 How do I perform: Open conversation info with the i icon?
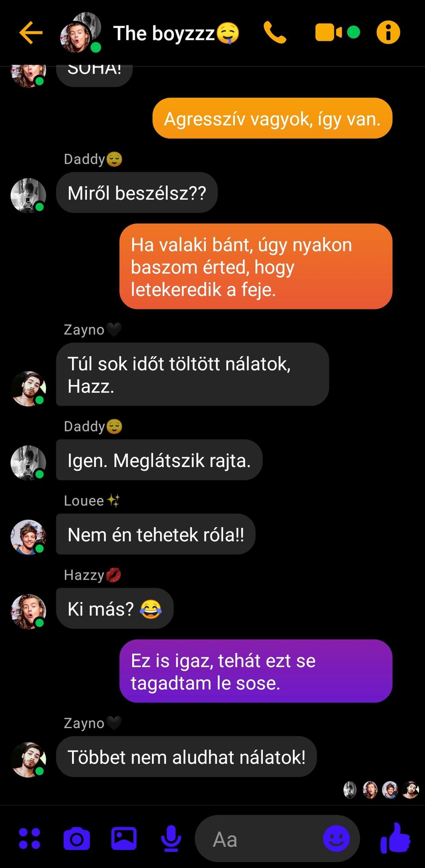(388, 33)
